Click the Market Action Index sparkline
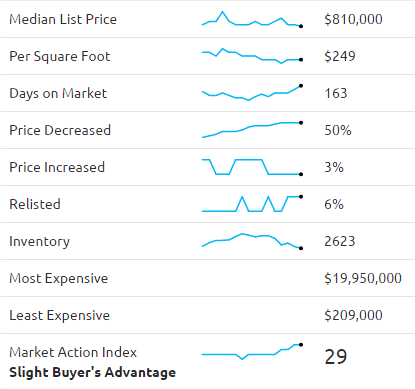This screenshot has width=415, height=389. (252, 351)
